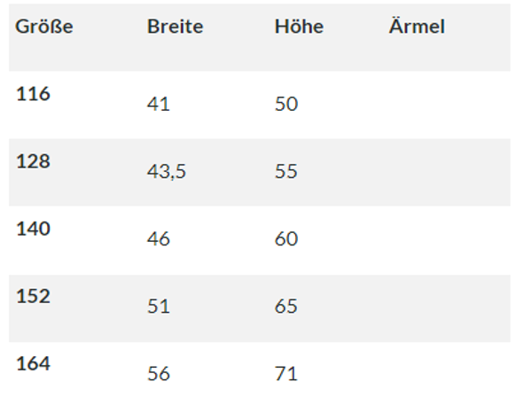Click Höhe value 55 for size 128

tap(286, 172)
